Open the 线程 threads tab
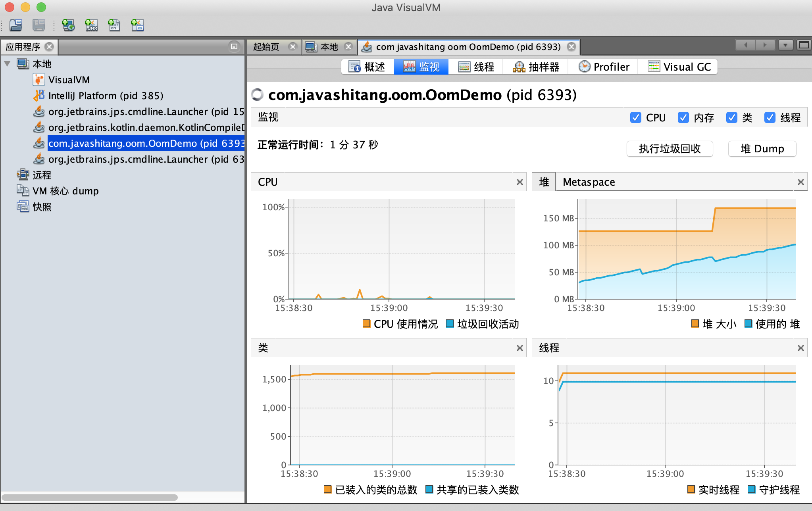 click(x=476, y=67)
